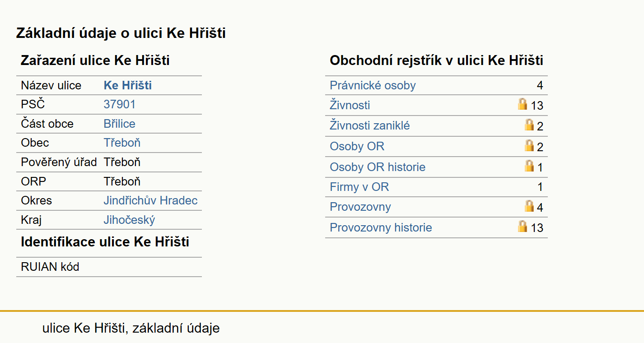The image size is (644, 343).
Task: Open the Provozovny link
Action: pyautogui.click(x=360, y=207)
